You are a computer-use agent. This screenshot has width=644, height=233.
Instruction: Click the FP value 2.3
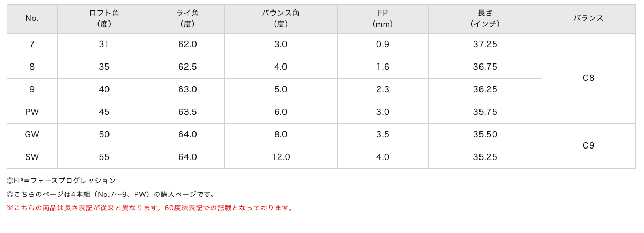[x=383, y=90]
